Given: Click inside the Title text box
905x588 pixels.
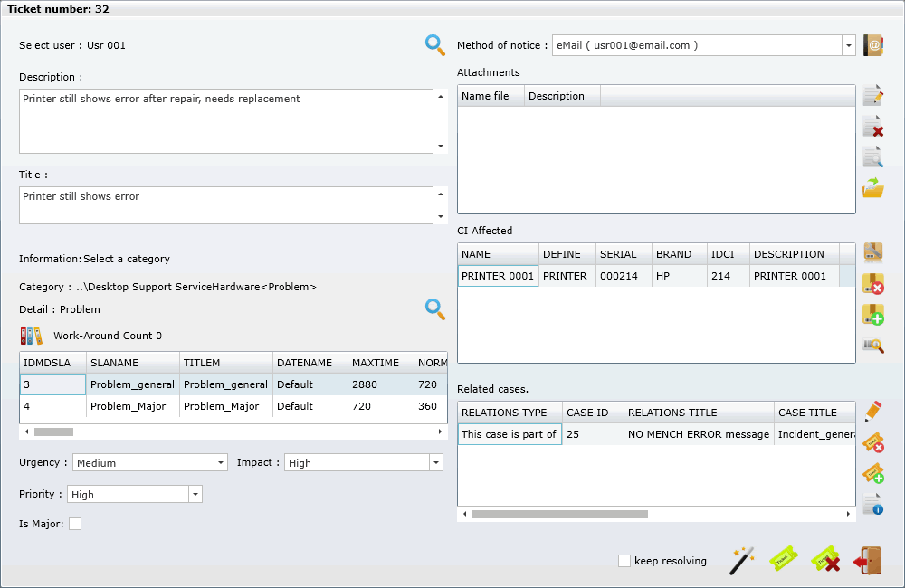Looking at the screenshot, I should 225,205.
